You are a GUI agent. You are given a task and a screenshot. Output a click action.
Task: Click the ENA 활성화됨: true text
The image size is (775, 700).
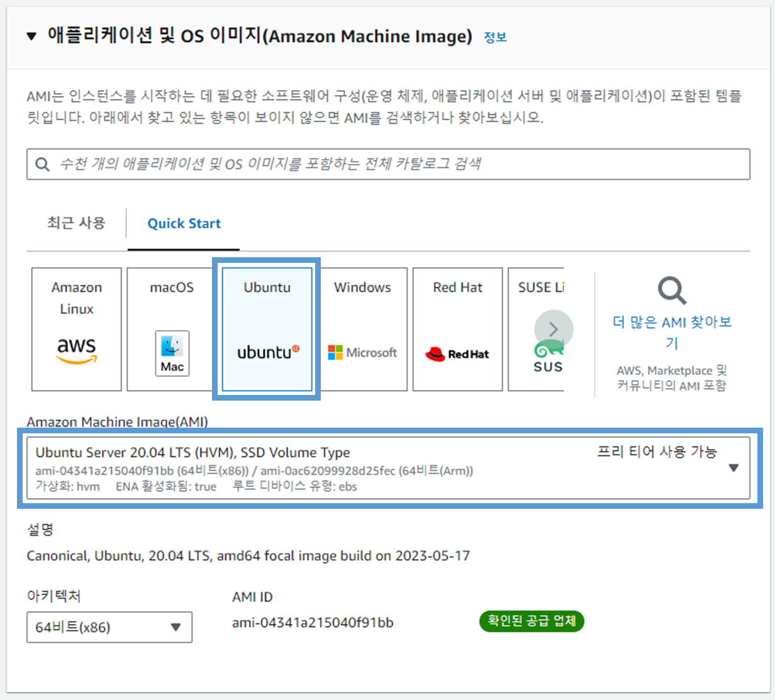(x=166, y=487)
